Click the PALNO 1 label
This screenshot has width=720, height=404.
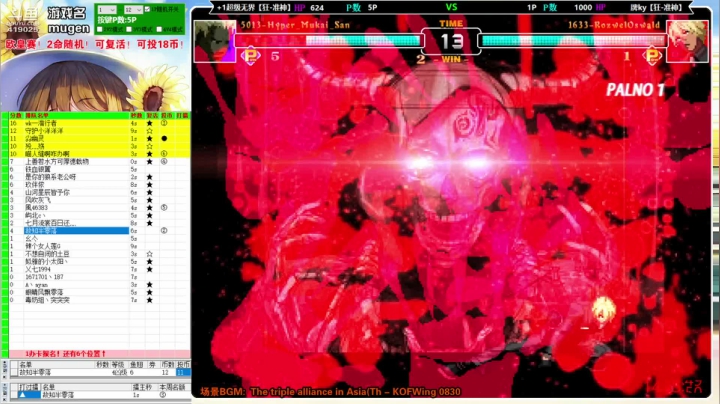[635, 90]
